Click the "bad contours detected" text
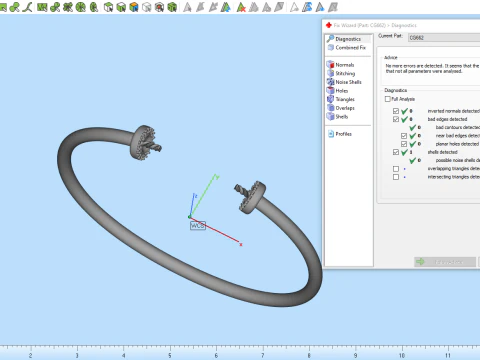The height and width of the screenshot is (360, 480). (x=458, y=127)
